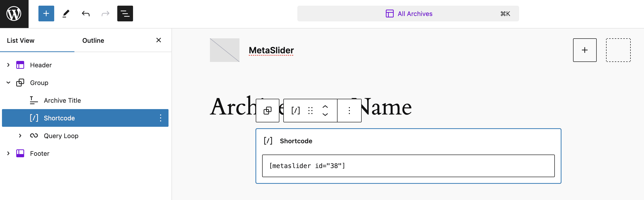Image resolution: width=644 pixels, height=200 pixels.
Task: Expand the Header tree item
Action: point(8,65)
